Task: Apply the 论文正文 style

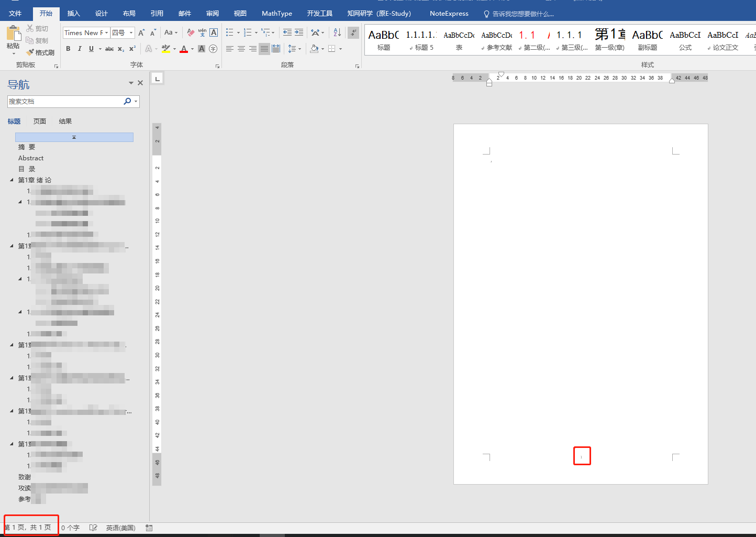Action: click(723, 40)
